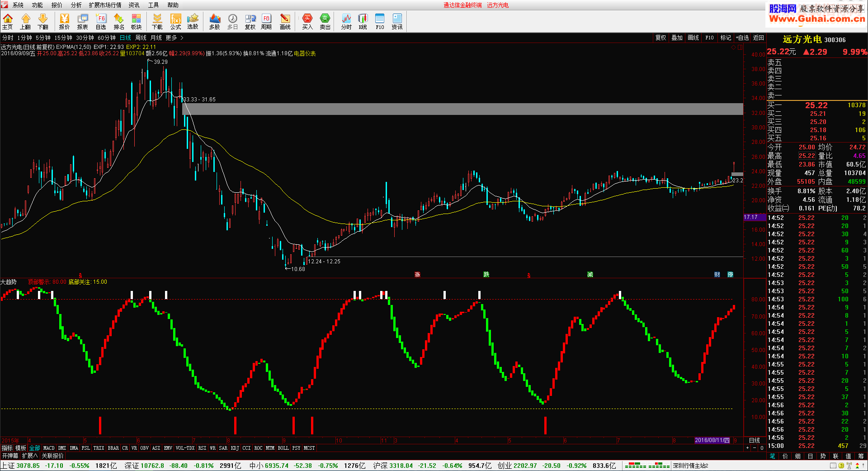Select the 全部 indicator tab
The height and width of the screenshot is (471, 868).
[x=35, y=448]
